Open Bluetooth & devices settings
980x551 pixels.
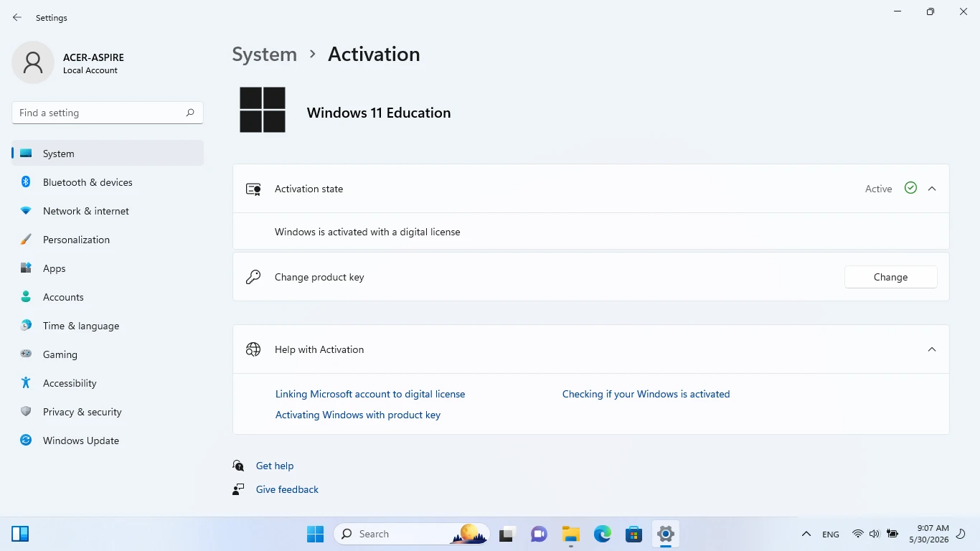pyautogui.click(x=108, y=182)
